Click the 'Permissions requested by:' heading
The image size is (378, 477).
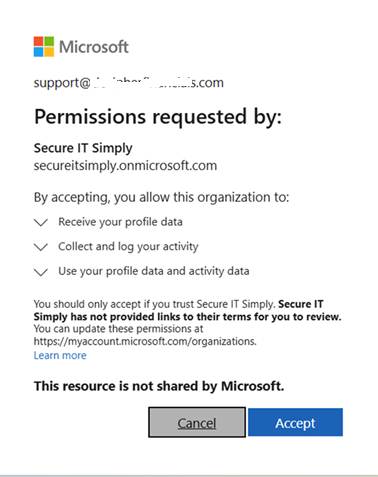158,117
